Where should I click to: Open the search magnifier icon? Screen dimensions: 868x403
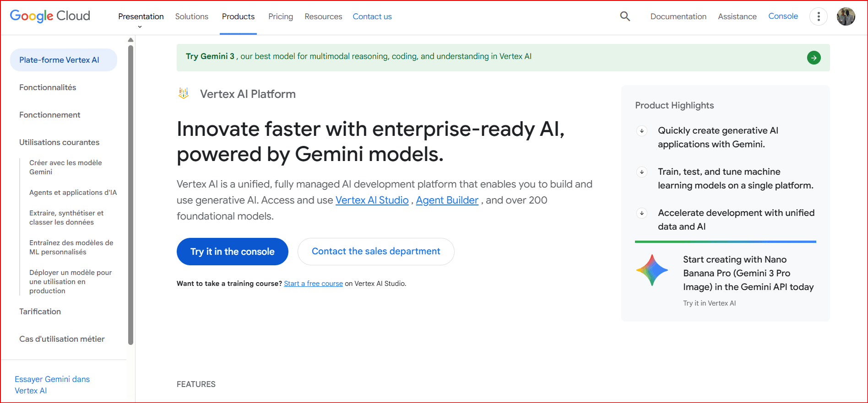tap(625, 16)
